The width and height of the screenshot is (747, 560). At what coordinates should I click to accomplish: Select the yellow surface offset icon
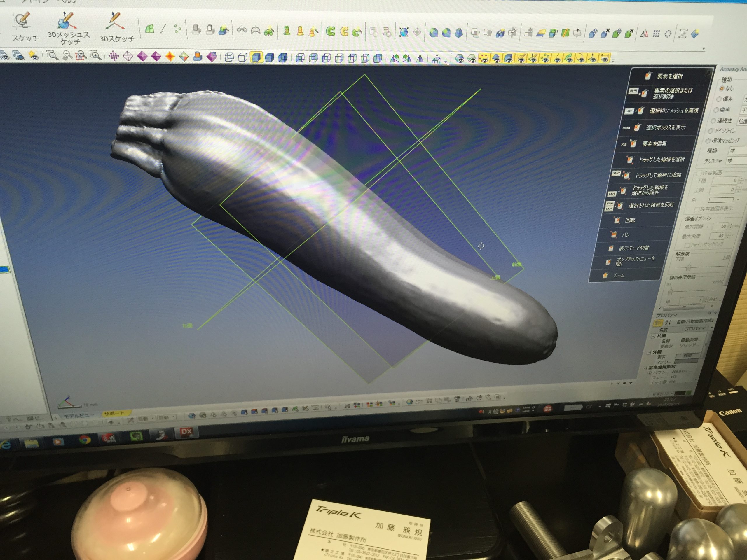[541, 33]
